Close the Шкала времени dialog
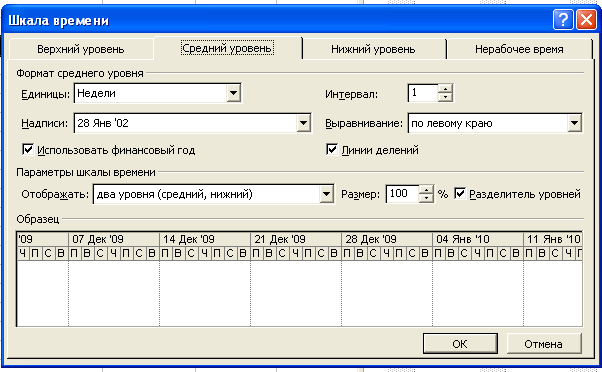 (x=586, y=20)
